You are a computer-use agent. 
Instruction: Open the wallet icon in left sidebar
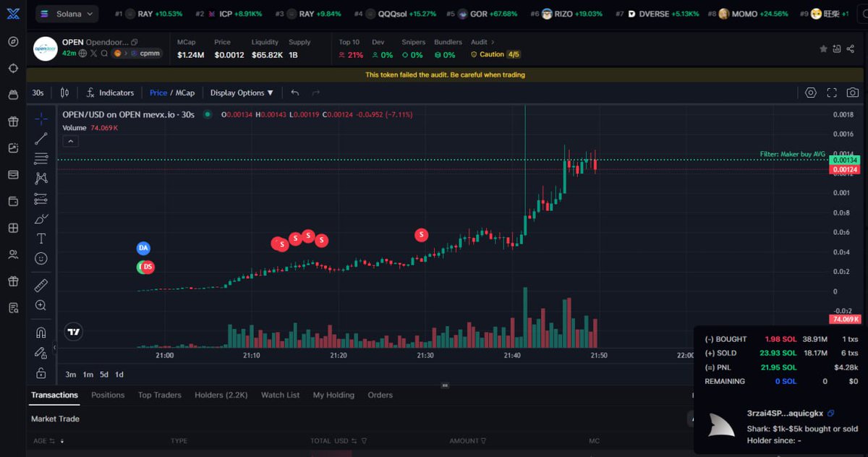(13, 201)
